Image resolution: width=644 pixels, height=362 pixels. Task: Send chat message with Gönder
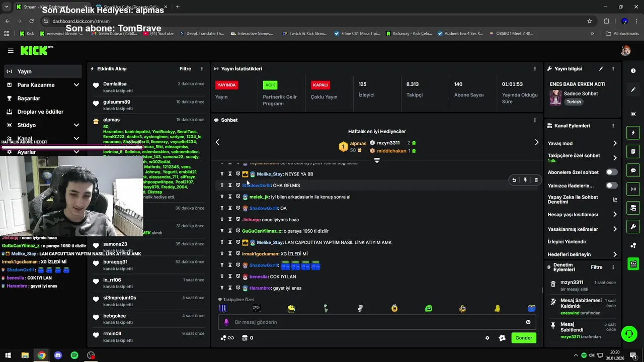523,338
